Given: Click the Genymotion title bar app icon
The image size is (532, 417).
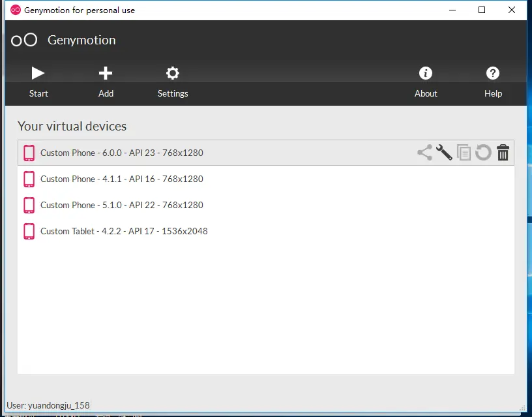Looking at the screenshot, I should pyautogui.click(x=15, y=10).
